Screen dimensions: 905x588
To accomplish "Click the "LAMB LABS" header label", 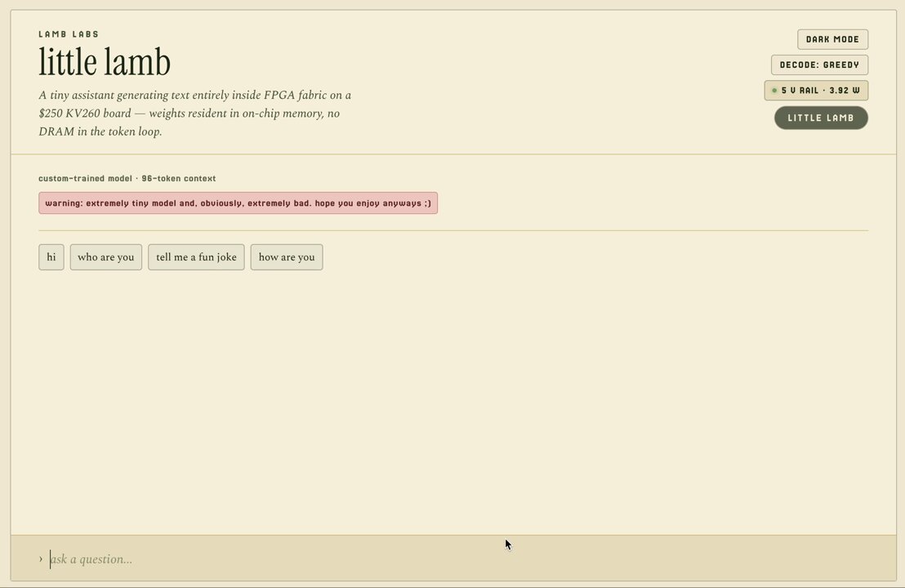I will click(x=69, y=34).
